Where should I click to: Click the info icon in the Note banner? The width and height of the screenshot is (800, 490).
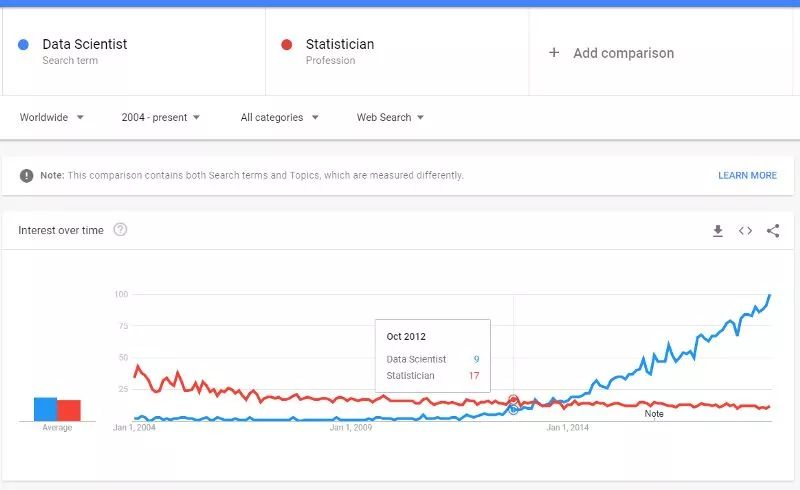pos(26,175)
